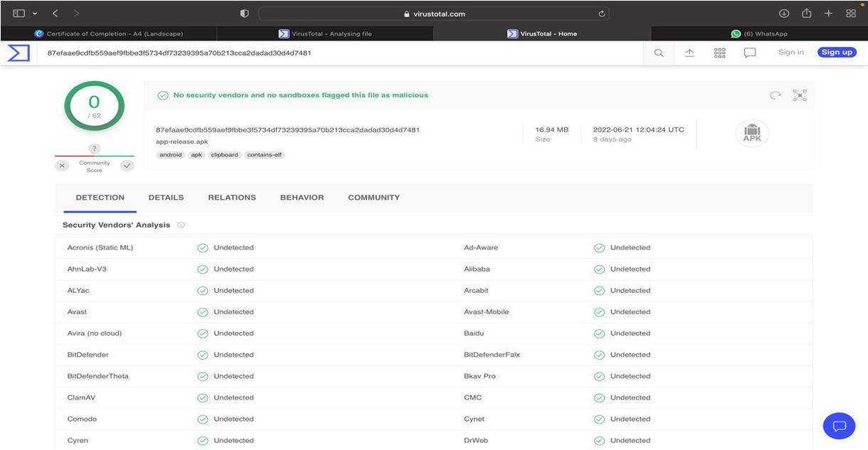
Task: Click the android tag
Action: [x=171, y=155]
